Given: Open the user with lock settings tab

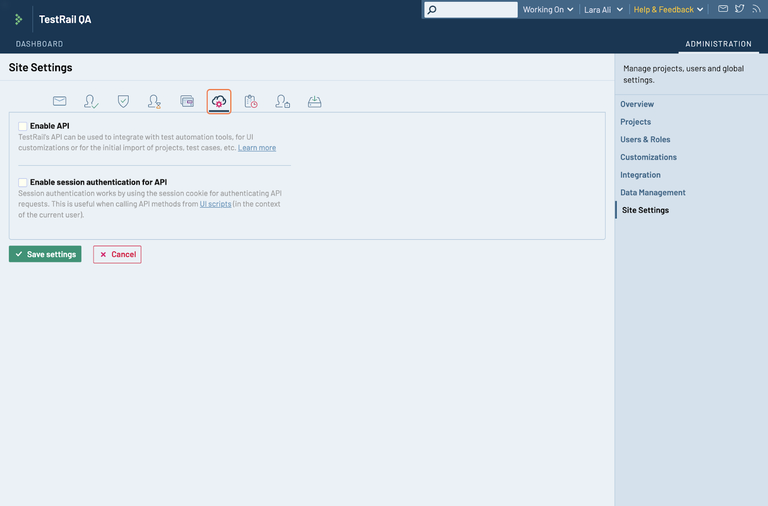Looking at the screenshot, I should coord(283,101).
